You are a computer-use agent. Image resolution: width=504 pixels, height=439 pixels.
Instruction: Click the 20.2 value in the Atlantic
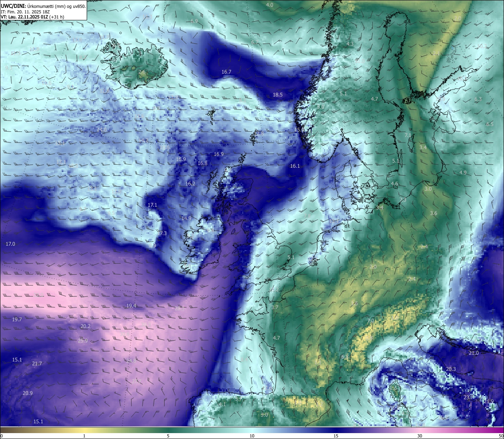(x=85, y=326)
